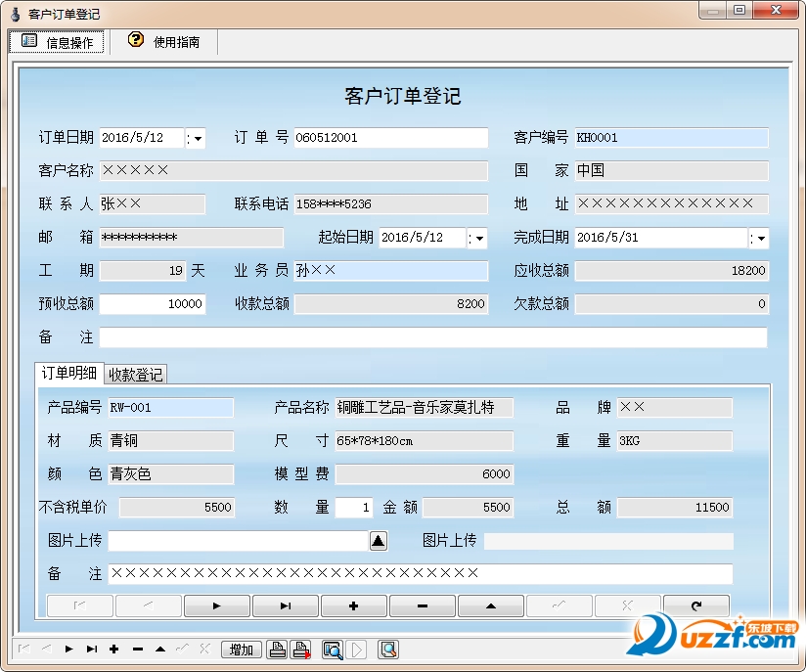This screenshot has height=672, width=806.
Task: Click previous record button in detail navigator
Action: click(x=148, y=605)
